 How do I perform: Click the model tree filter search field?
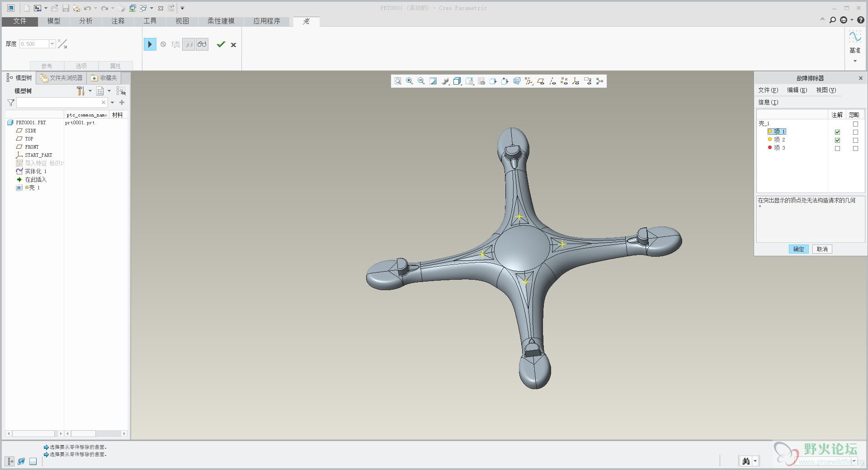pyautogui.click(x=59, y=103)
